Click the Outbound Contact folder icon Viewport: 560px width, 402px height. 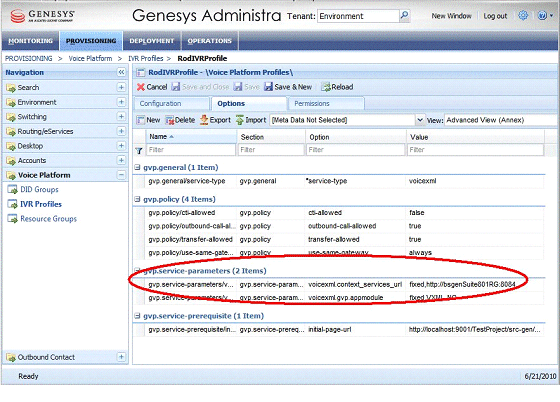click(11, 357)
